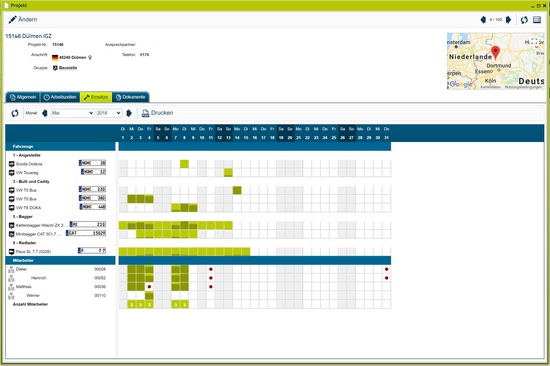
Task: Click the red location pin on map
Action: coord(495,52)
